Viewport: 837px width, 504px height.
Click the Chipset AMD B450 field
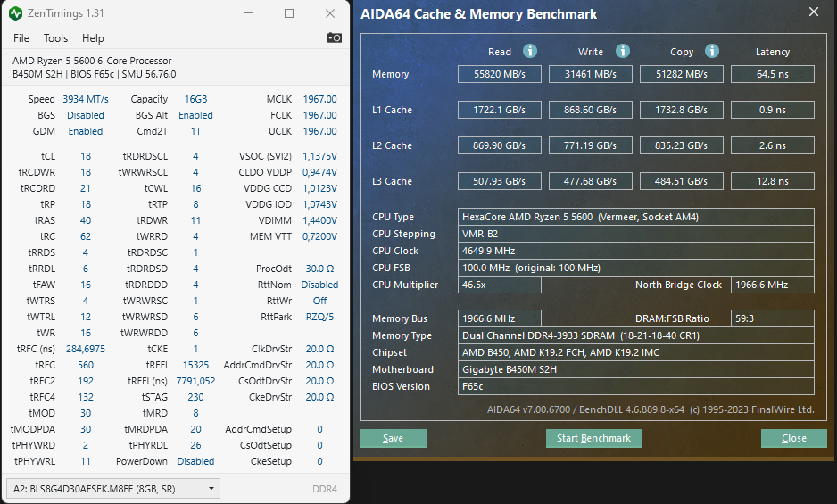(x=635, y=352)
